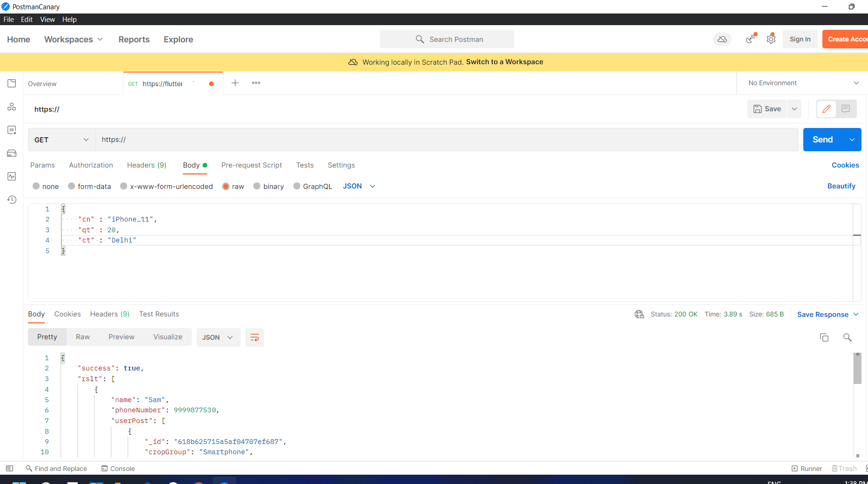
Task: Expand the Workspaces dropdown
Action: 74,40
